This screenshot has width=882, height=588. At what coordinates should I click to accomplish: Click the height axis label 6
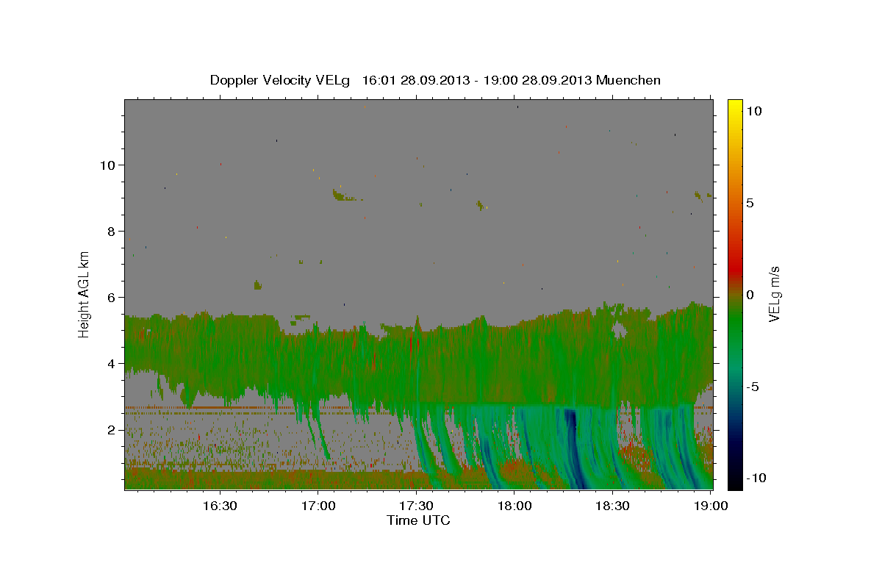[x=111, y=297]
